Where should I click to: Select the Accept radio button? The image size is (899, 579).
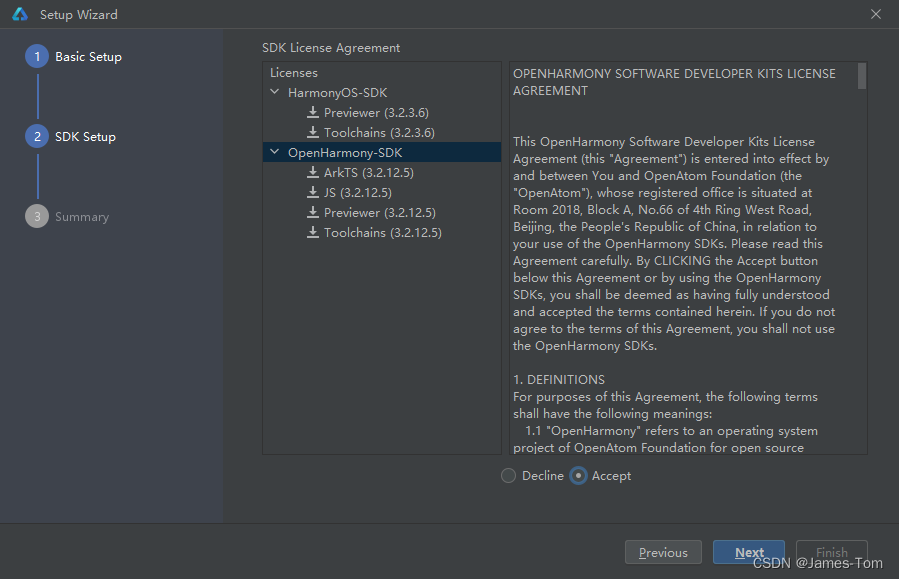(x=578, y=476)
